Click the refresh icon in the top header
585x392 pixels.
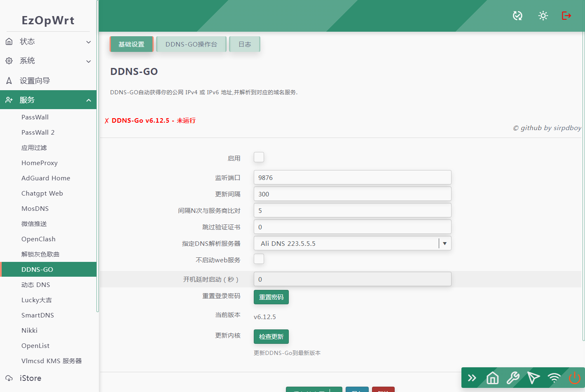[x=517, y=16]
